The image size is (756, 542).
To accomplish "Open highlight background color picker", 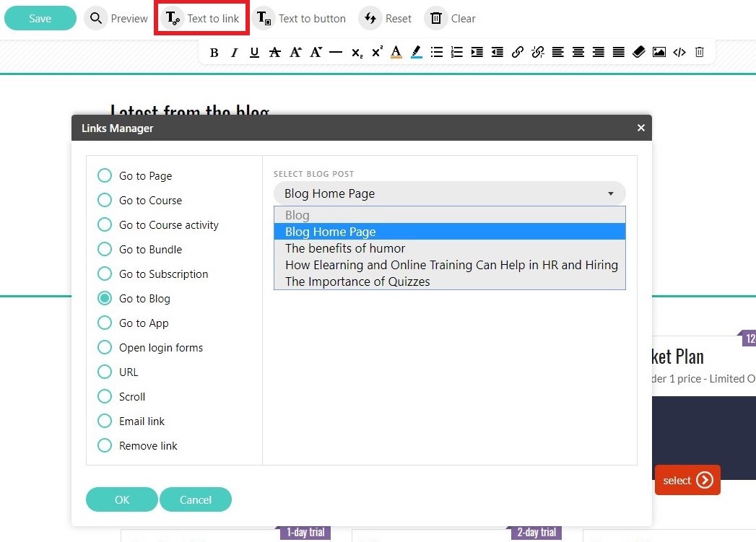I will (417, 52).
